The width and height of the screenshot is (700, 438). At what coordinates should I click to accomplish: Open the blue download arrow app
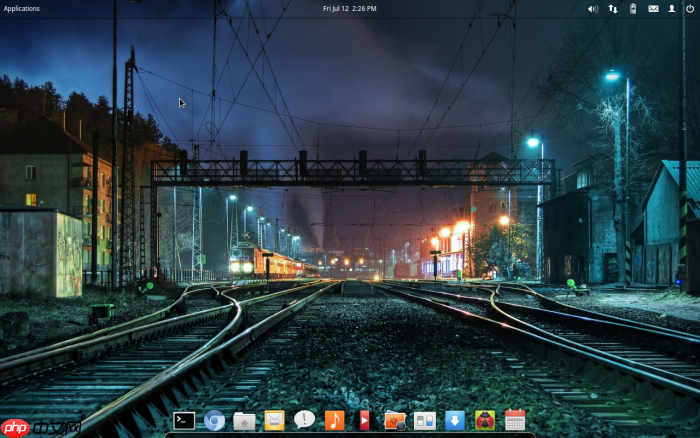[455, 421]
